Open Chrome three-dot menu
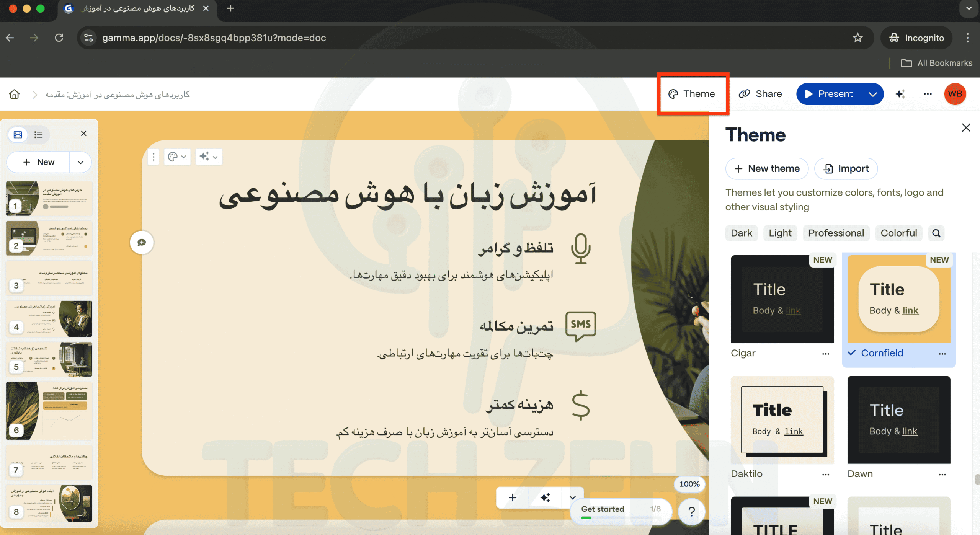 pos(967,38)
